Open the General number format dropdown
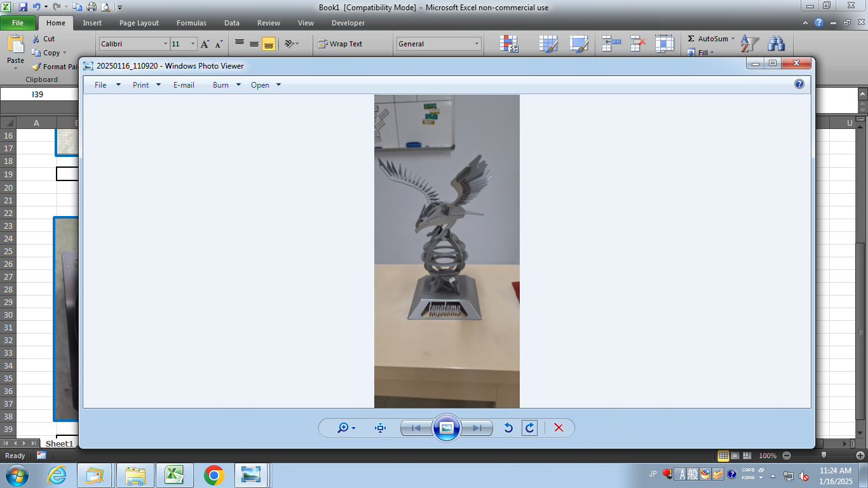868x488 pixels. point(477,44)
